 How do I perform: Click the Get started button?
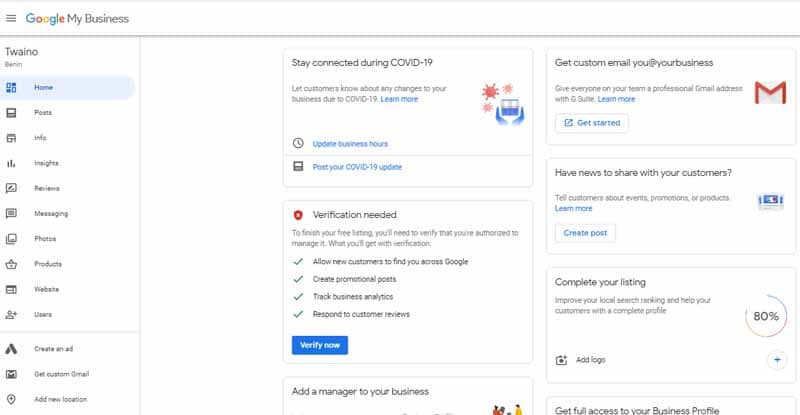592,123
